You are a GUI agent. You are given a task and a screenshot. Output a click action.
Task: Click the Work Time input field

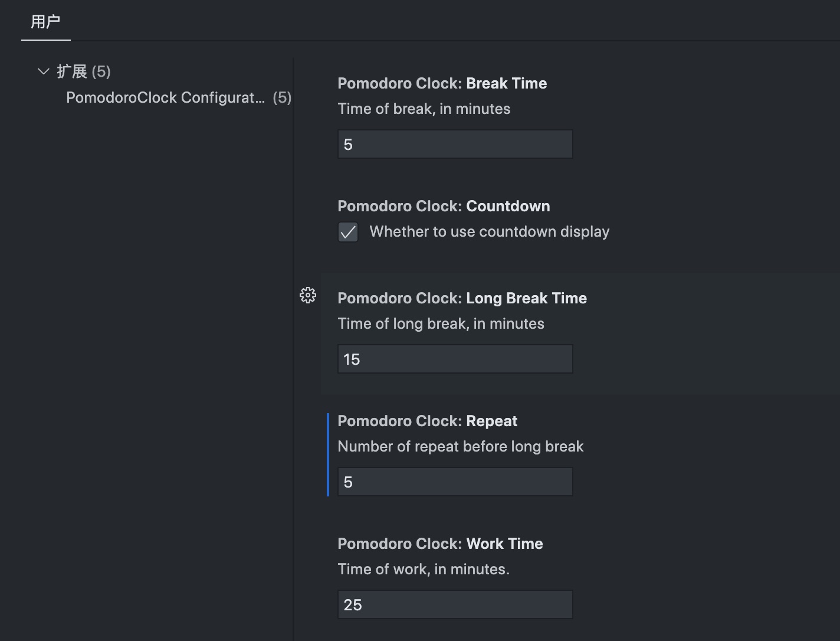tap(455, 604)
